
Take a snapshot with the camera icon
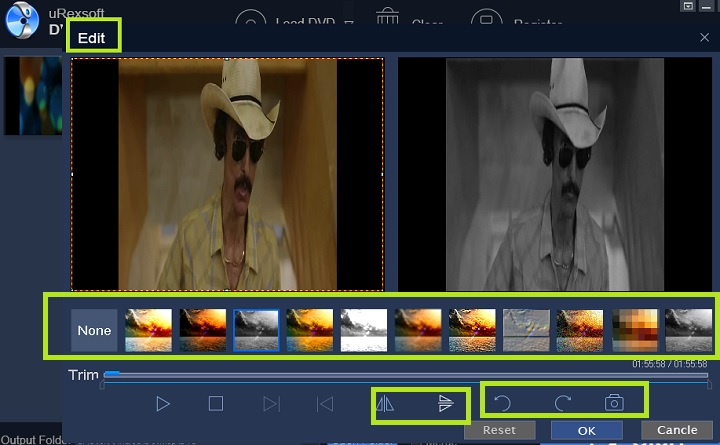(614, 402)
